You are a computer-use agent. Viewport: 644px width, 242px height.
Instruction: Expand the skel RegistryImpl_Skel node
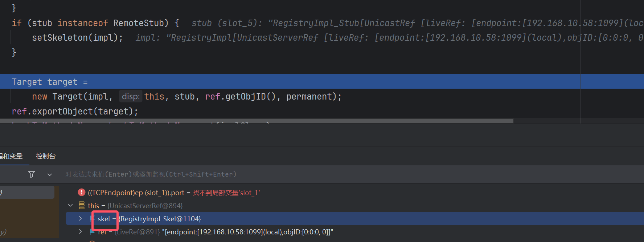coord(80,219)
